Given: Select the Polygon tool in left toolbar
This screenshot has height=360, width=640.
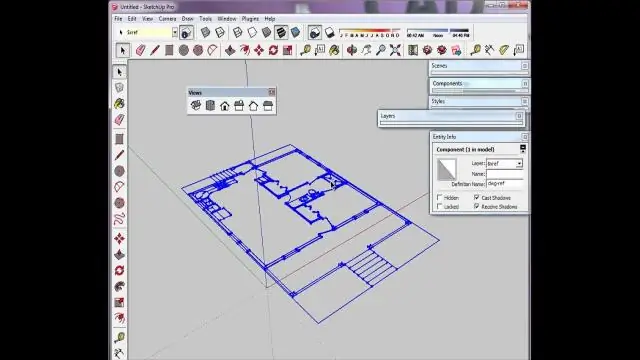Looking at the screenshot, I should (x=119, y=203).
